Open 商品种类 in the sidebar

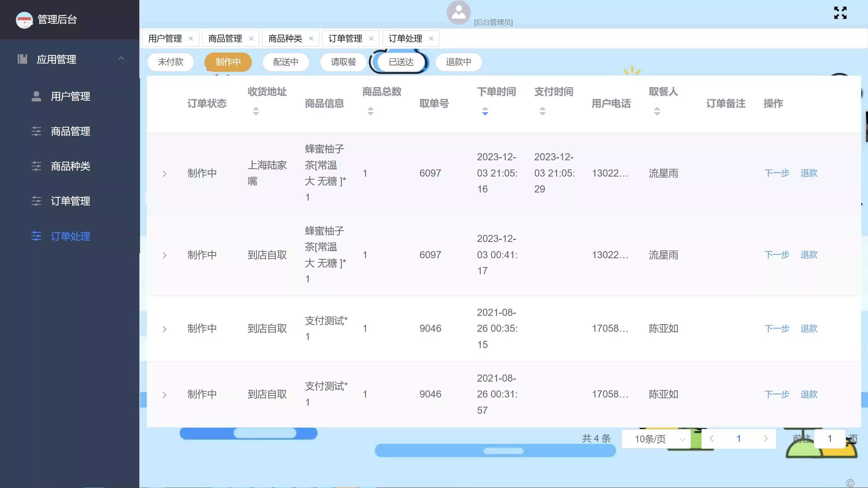70,166
